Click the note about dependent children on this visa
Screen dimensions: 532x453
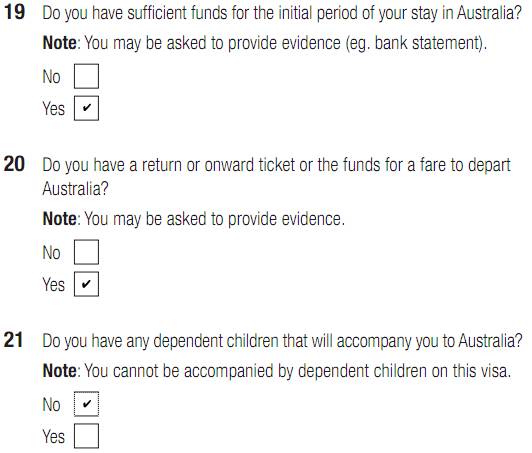[x=277, y=371]
